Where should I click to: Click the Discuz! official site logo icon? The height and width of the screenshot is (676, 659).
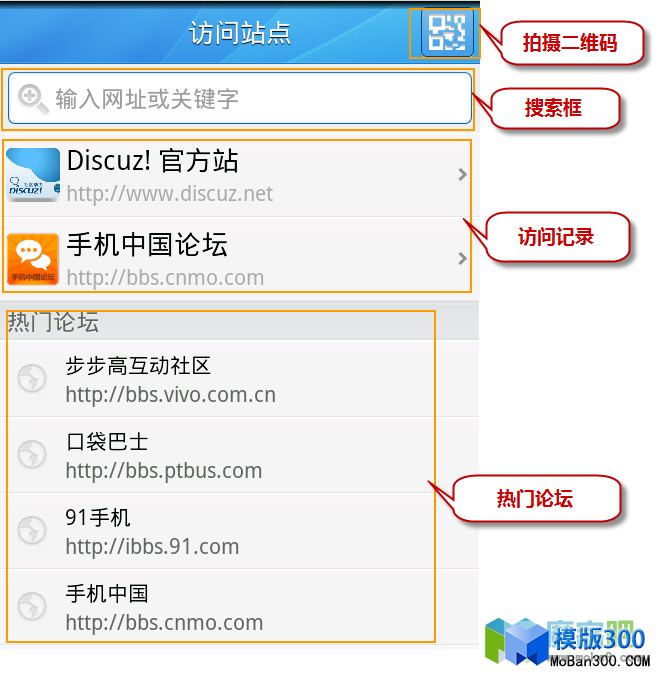click(33, 175)
